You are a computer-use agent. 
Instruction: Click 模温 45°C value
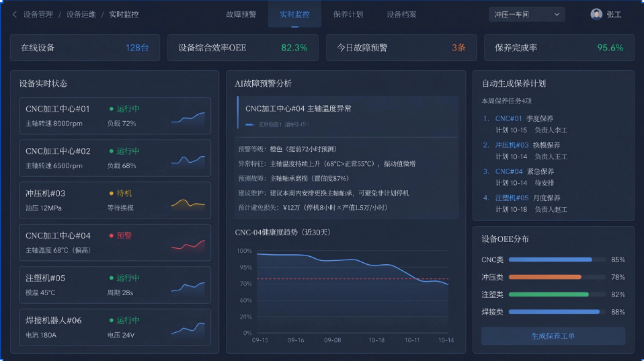pos(40,293)
